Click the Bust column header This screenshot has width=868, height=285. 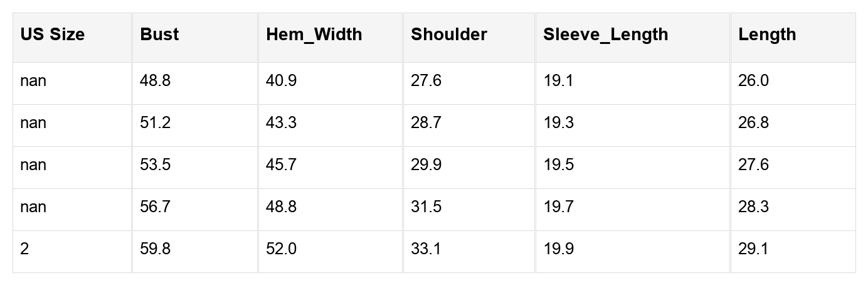coord(159,35)
